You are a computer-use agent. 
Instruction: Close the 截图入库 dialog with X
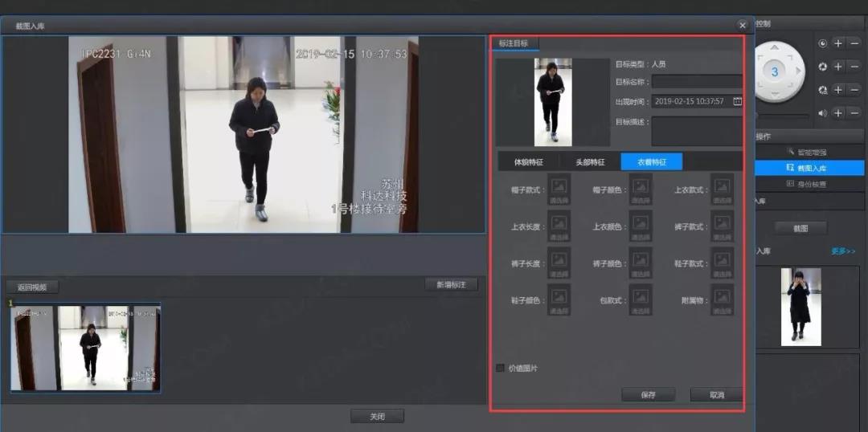[743, 26]
